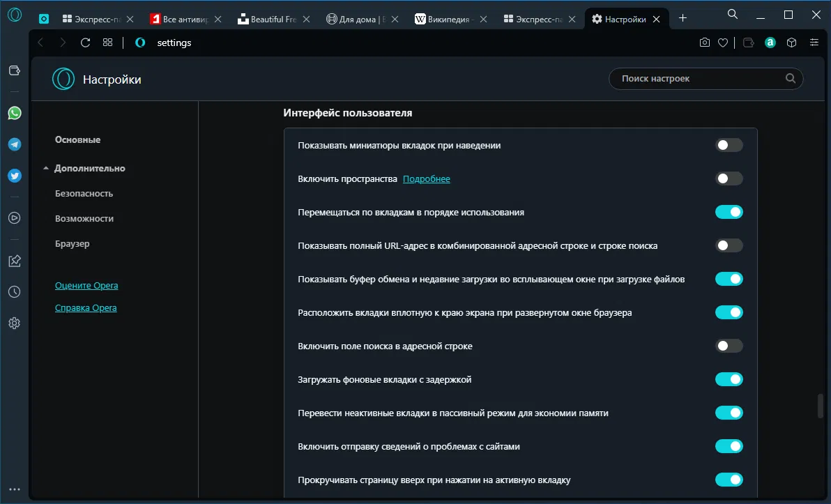
Task: Collapse the Дополнительно section
Action: [x=46, y=168]
